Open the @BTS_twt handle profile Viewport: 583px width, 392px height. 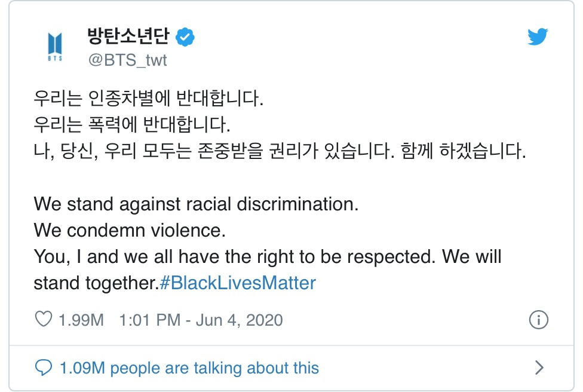[x=128, y=60]
